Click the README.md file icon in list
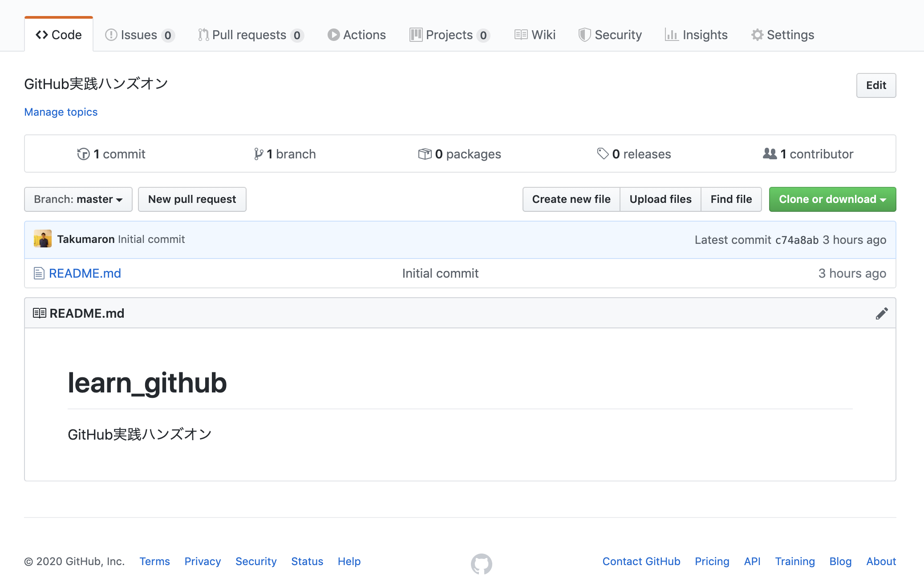This screenshot has width=924, height=582. [x=39, y=273]
